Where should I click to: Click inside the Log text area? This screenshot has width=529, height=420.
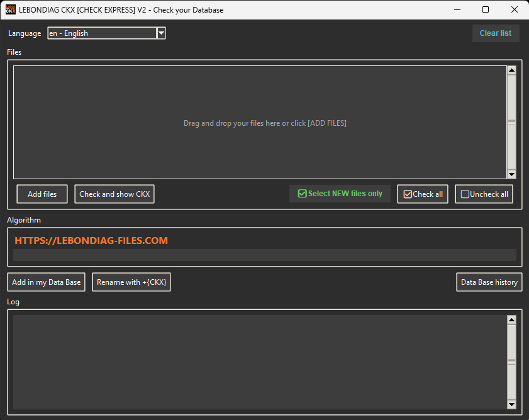260,362
